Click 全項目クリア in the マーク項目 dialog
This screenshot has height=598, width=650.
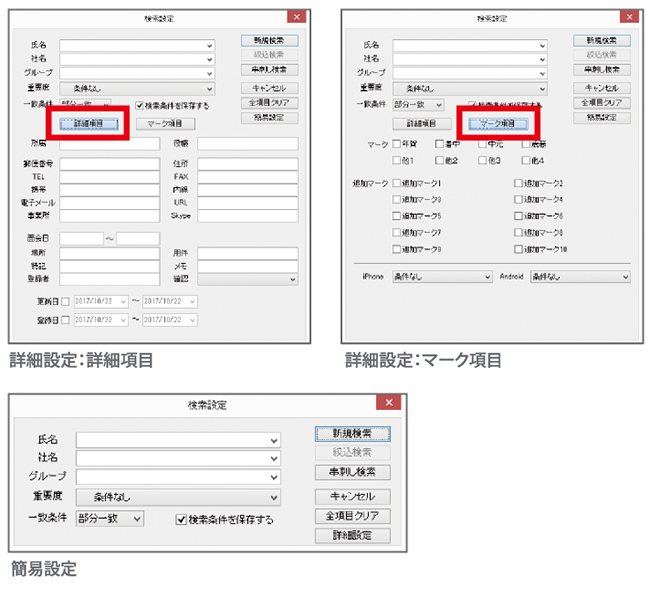(602, 103)
